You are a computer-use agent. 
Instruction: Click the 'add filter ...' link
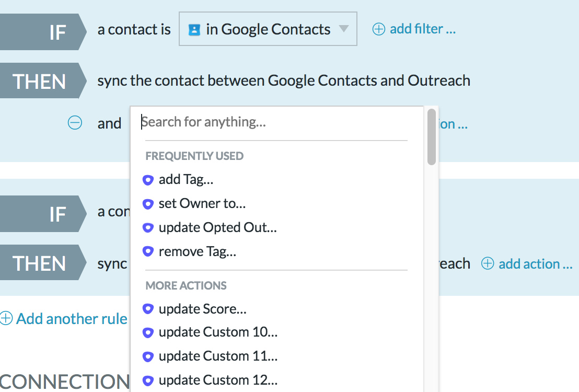tap(423, 29)
